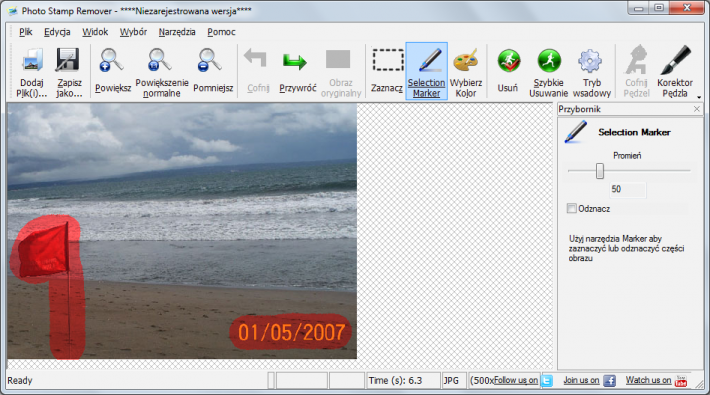Open the Edycja menu
Image resolution: width=710 pixels, height=395 pixels.
[57, 32]
